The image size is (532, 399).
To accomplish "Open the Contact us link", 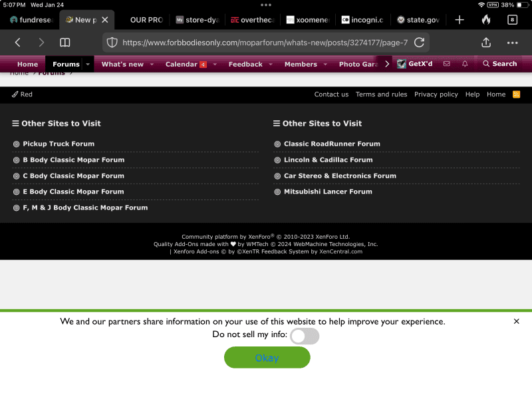I will click(x=331, y=94).
